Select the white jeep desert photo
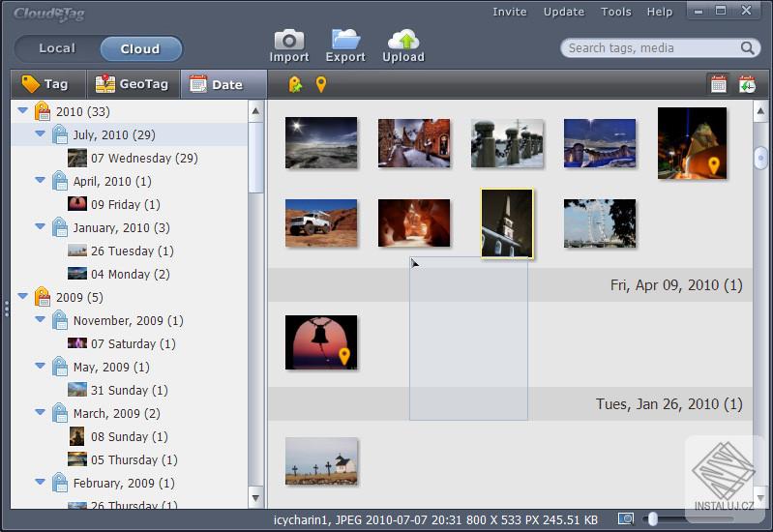This screenshot has height=532, width=773. coord(321,222)
